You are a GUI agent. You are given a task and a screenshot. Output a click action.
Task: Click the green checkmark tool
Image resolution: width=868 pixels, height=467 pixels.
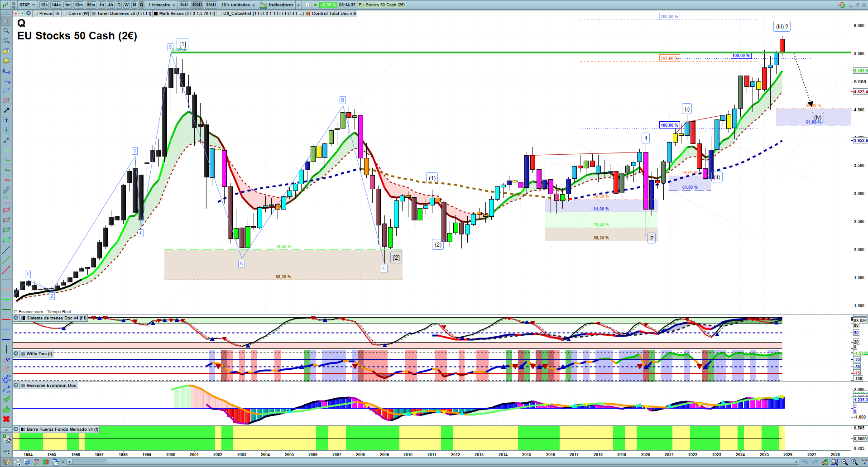pyautogui.click(x=6, y=399)
